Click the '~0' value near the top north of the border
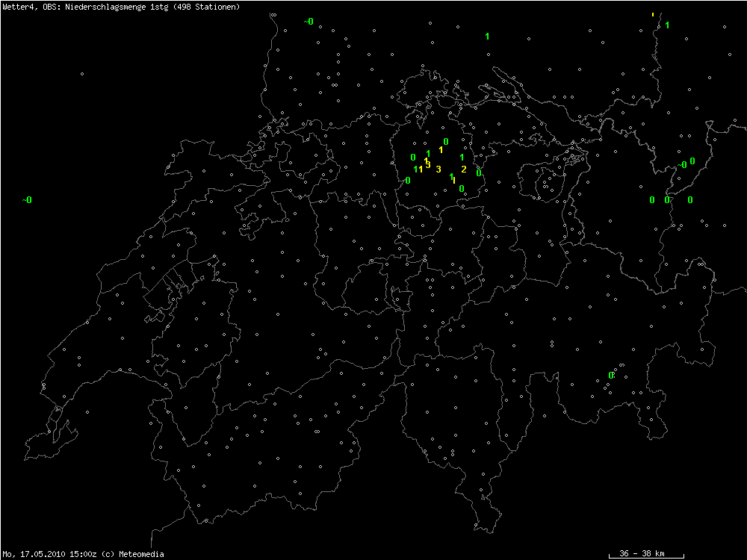Screen dimensions: 747x560 [309, 22]
